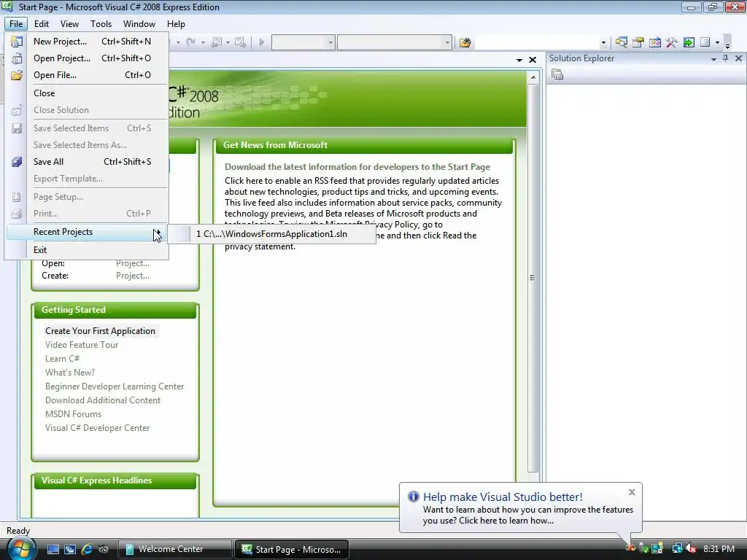Click the MSDN Forums link
The image size is (747, 560).
74,414
